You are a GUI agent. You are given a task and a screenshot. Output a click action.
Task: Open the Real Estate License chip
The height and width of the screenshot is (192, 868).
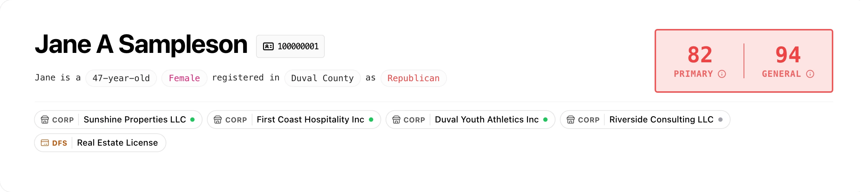[x=117, y=143]
